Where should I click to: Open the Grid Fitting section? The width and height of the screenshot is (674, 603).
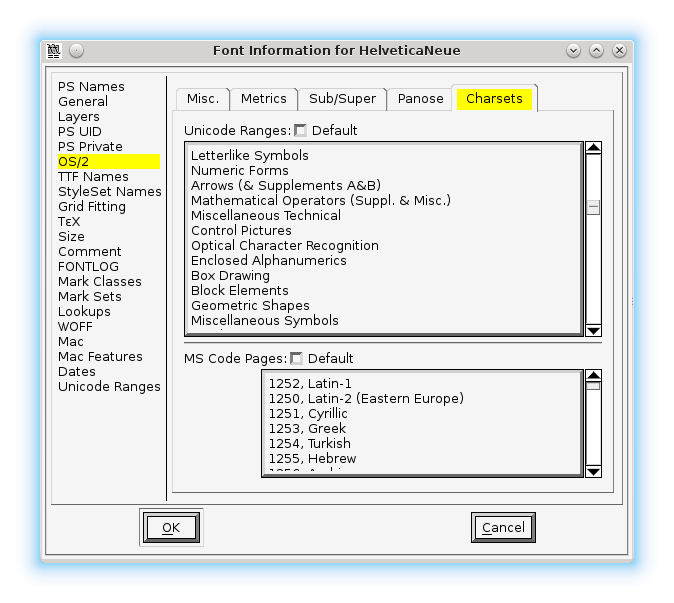click(92, 207)
